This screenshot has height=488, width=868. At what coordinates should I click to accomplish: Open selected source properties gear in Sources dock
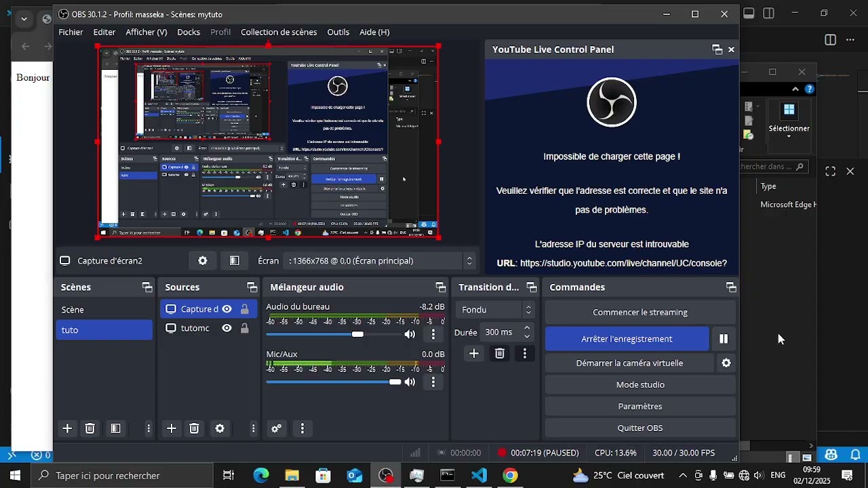(x=220, y=428)
